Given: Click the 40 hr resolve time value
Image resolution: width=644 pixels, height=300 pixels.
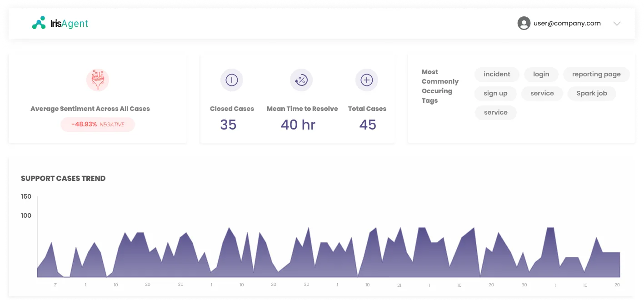Looking at the screenshot, I should coord(298,125).
